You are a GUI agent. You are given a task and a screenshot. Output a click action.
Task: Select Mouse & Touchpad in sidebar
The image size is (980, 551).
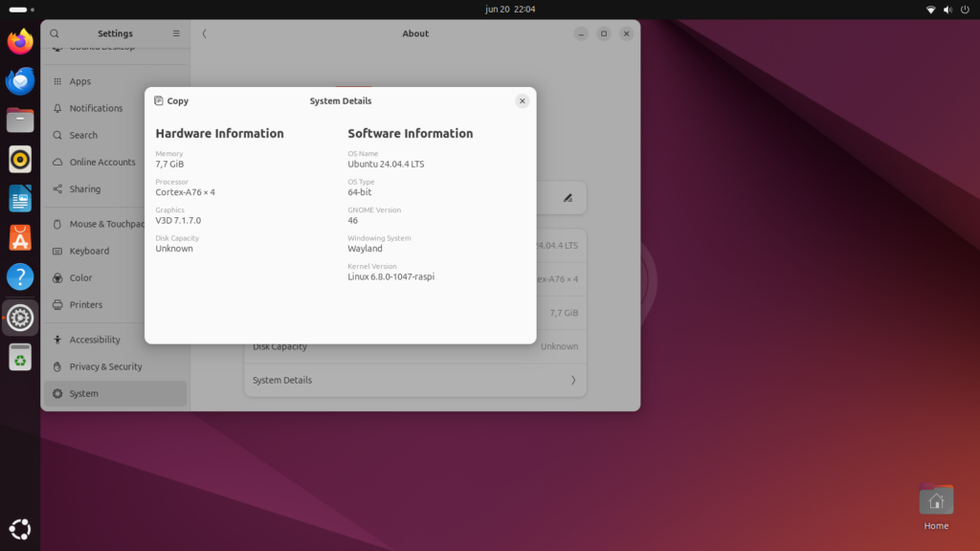point(95,224)
